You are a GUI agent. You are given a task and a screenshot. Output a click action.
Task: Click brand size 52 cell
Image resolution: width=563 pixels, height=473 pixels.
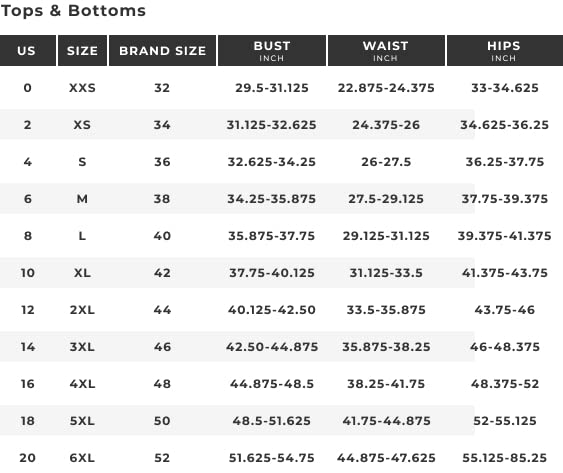(162, 458)
